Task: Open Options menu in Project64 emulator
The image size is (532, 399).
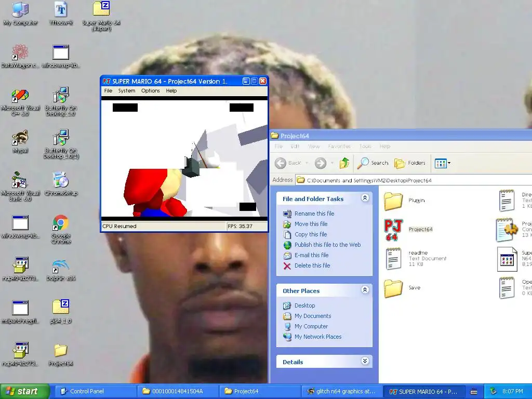Action: pos(150,91)
